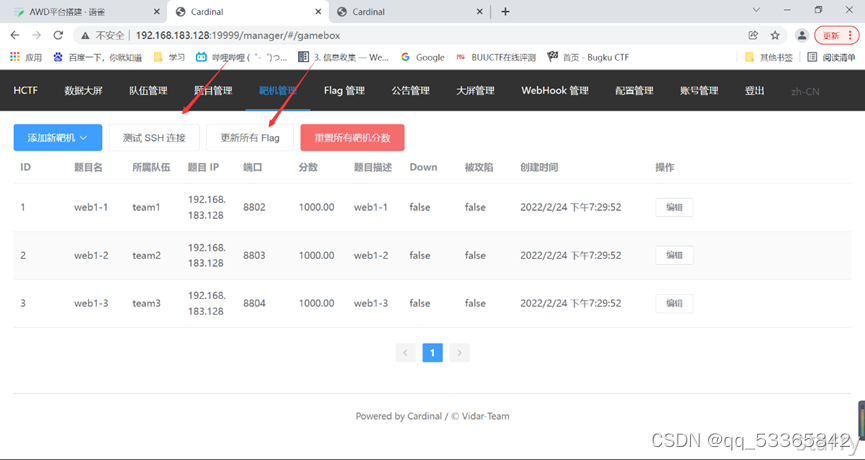Viewport: 865px width, 460px height.
Task: Open the zh-CN language selector
Action: [805, 91]
